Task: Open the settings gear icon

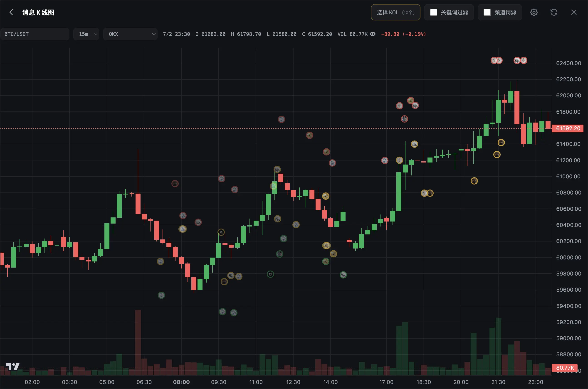Action: click(x=534, y=12)
